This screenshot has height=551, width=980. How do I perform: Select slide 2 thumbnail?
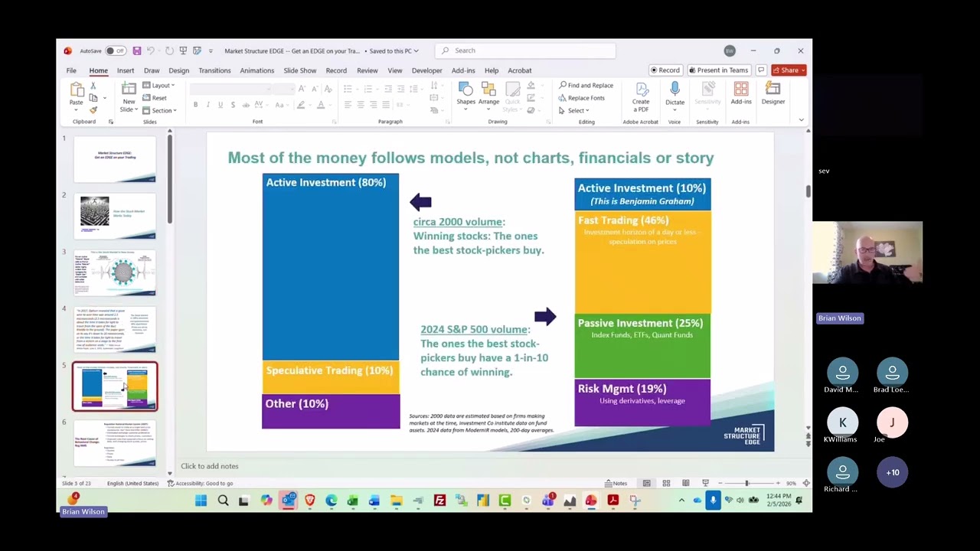(115, 216)
